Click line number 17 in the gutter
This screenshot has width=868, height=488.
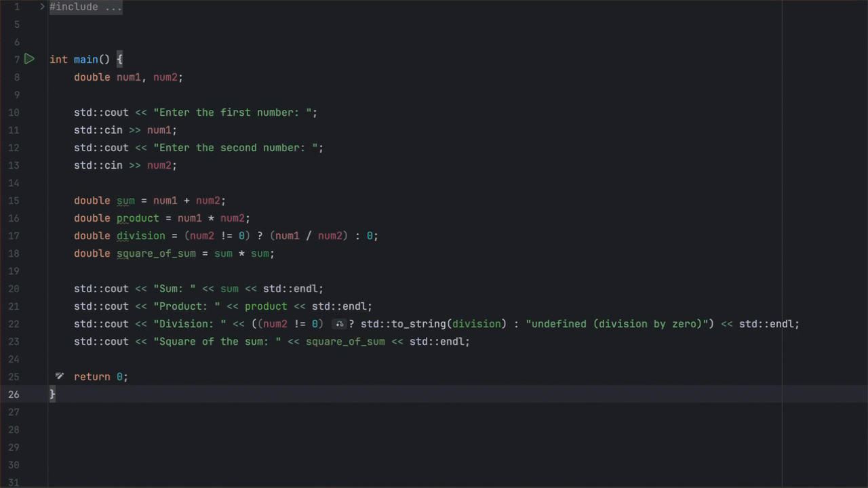(14, 236)
